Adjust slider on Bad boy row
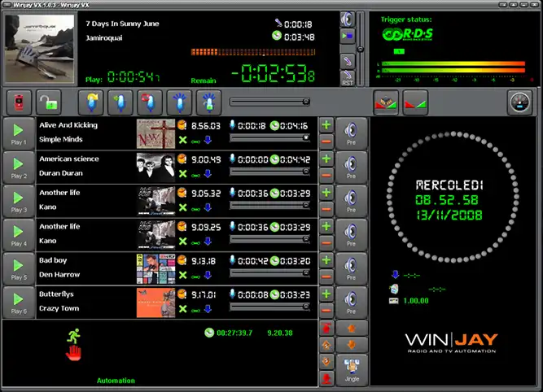 tap(269, 272)
